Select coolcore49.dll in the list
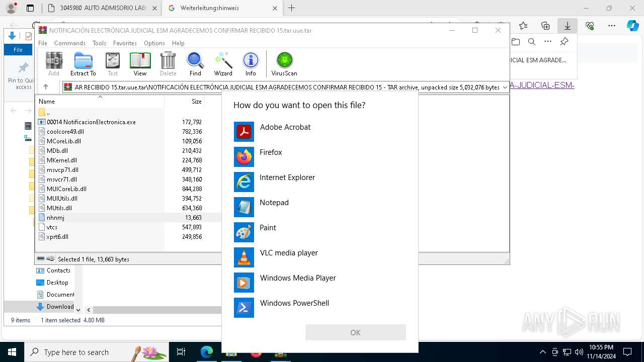The width and height of the screenshot is (644, 362). pyautogui.click(x=65, y=131)
